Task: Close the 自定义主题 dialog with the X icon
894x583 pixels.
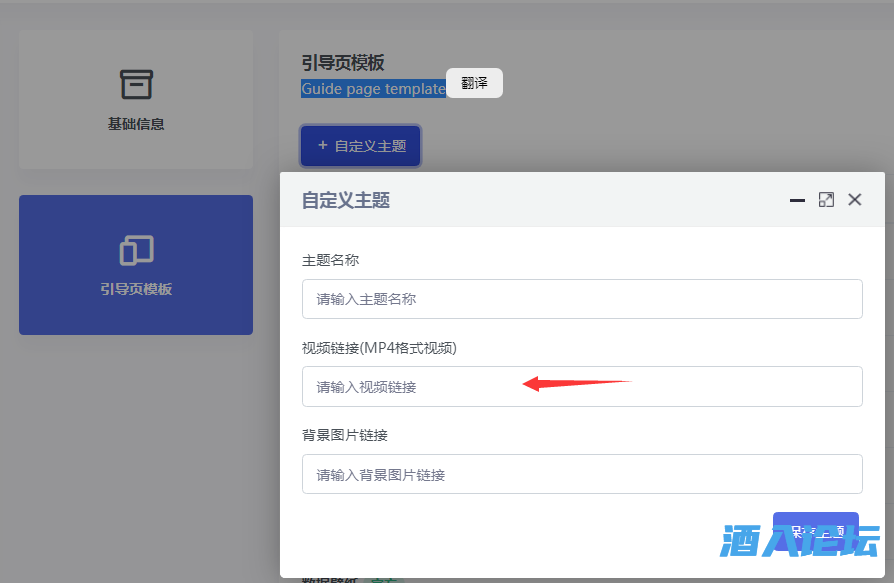Action: point(855,199)
